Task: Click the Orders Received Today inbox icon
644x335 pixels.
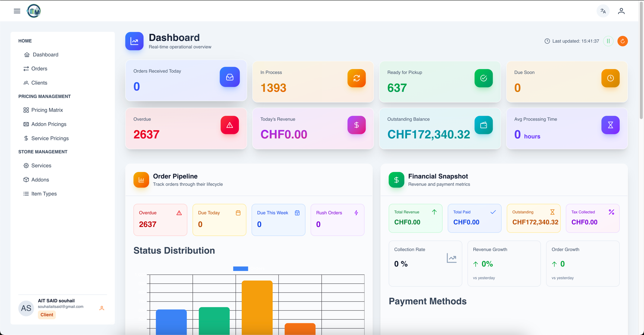Action: click(230, 77)
